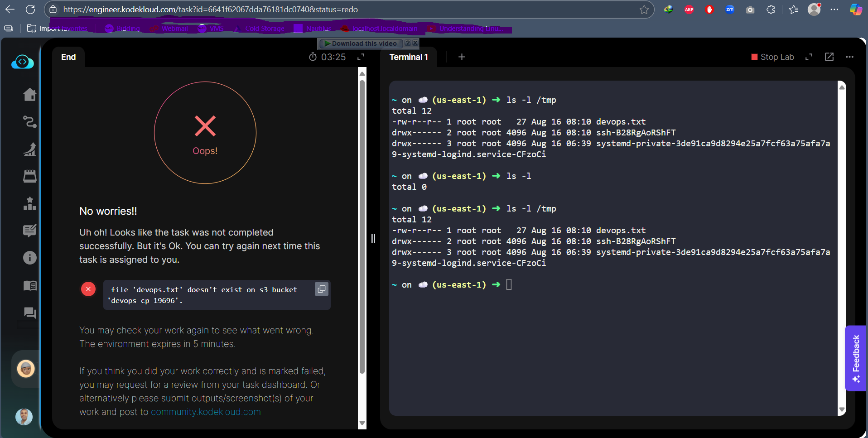Click the KodeKloud cloud logo
Viewport: 868px width, 438px height.
tap(23, 62)
